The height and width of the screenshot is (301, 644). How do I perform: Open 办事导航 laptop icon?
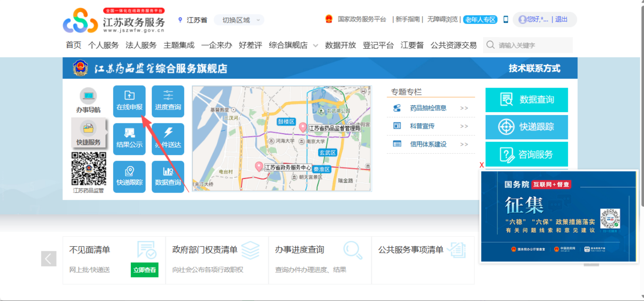88,95
